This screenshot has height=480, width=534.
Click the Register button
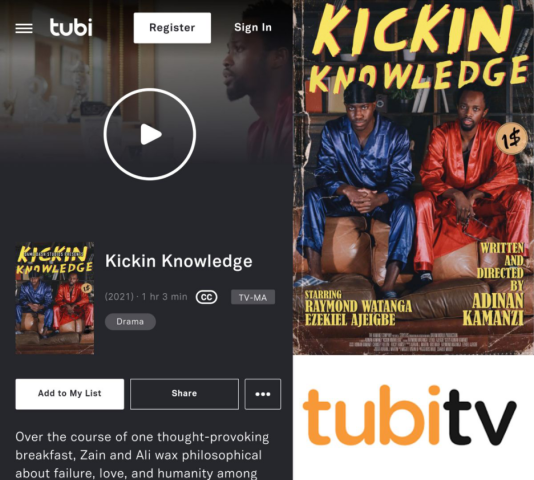(x=172, y=28)
